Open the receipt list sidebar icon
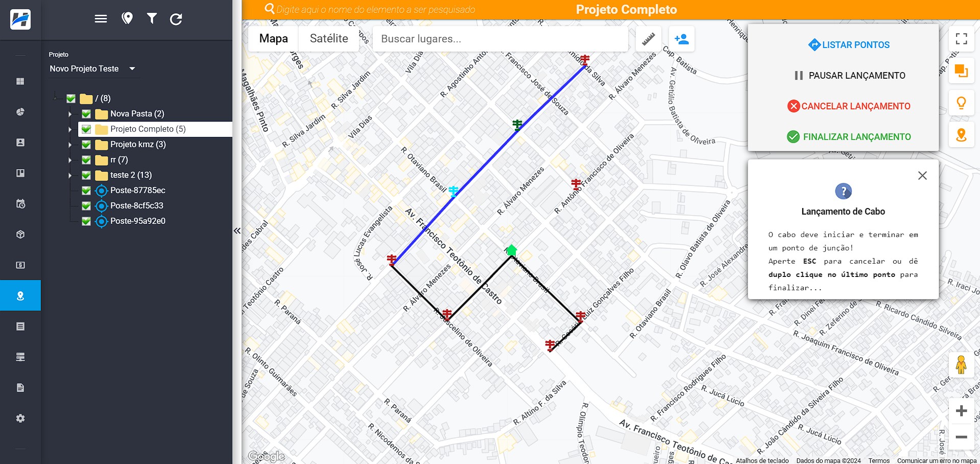The height and width of the screenshot is (464, 980). [x=20, y=327]
